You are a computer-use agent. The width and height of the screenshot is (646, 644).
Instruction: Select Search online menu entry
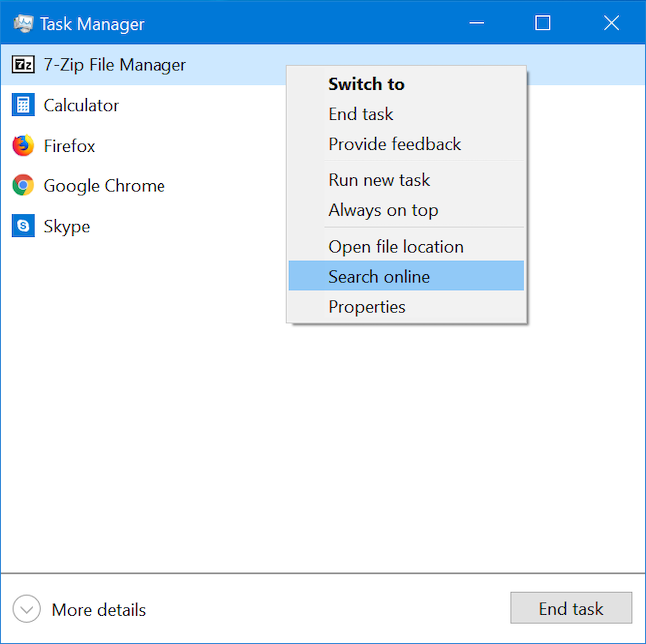406,276
